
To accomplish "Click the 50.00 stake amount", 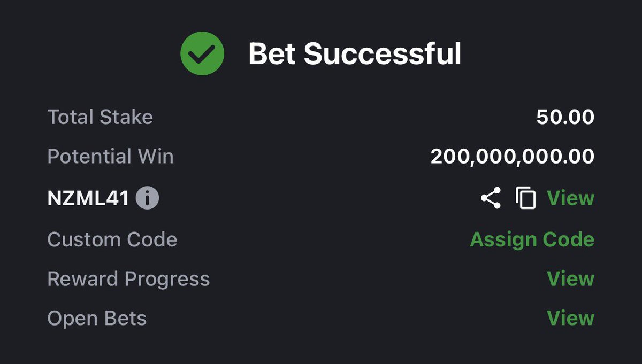I will pos(565,118).
